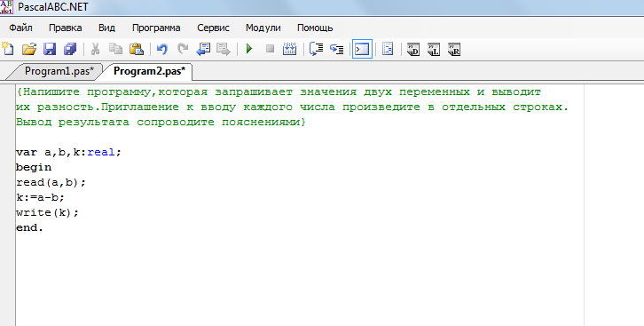
Task: Save the current file via the floppy icon
Action: pos(50,49)
